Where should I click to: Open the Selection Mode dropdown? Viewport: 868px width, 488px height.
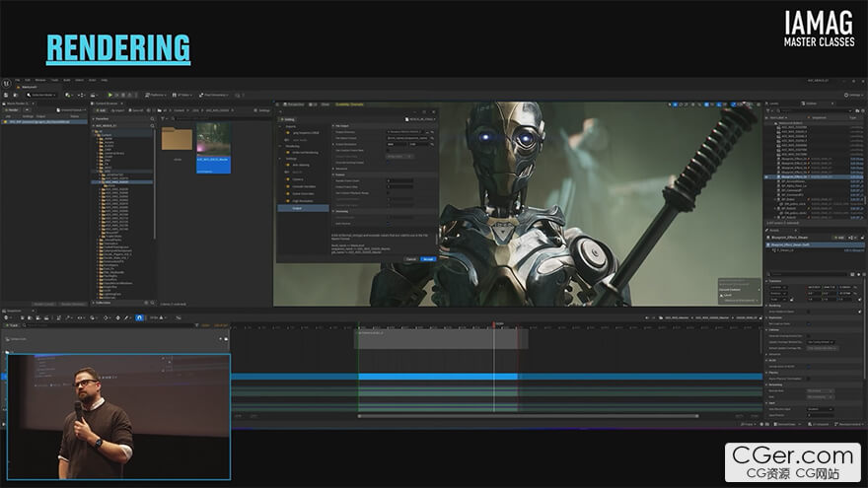click(41, 96)
